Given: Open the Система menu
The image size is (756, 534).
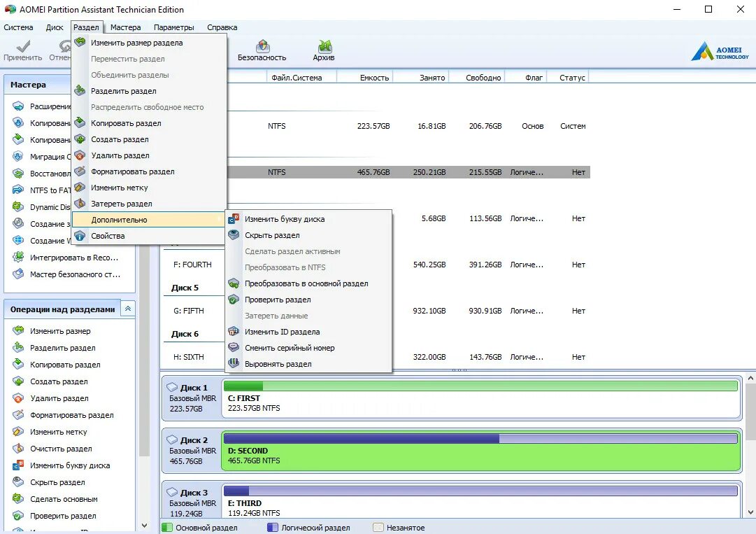Looking at the screenshot, I should (x=18, y=27).
